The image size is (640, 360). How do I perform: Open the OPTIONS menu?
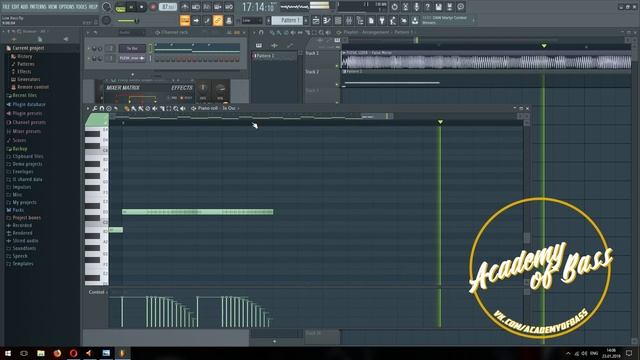click(x=67, y=7)
